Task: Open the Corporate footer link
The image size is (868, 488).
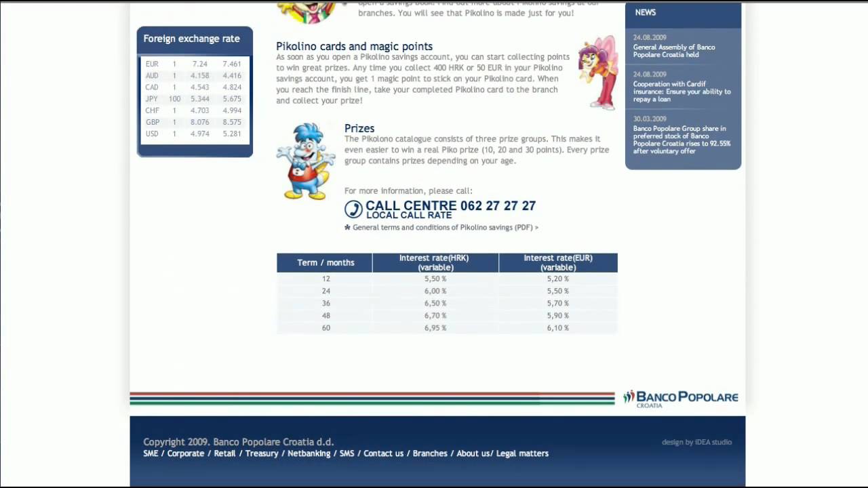Action: (x=186, y=453)
